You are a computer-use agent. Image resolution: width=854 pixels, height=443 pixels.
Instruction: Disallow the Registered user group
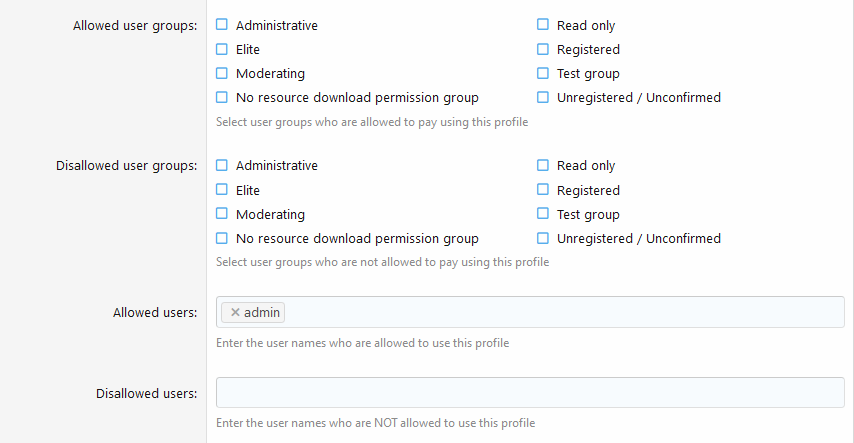tap(543, 190)
